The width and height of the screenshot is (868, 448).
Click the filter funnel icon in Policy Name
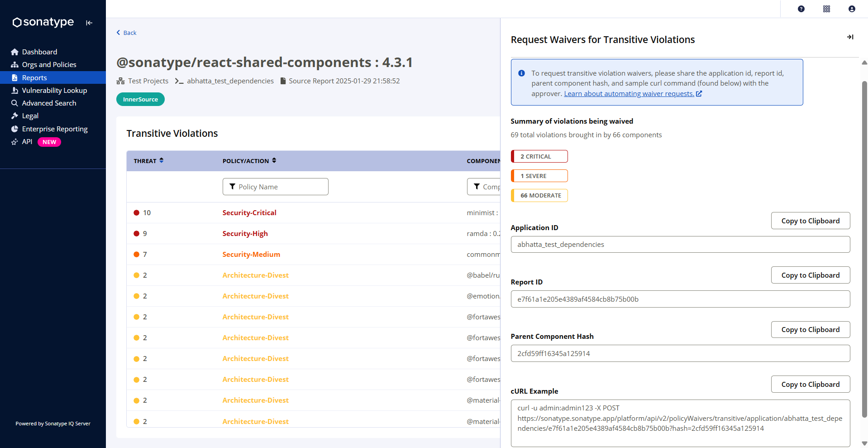click(232, 187)
